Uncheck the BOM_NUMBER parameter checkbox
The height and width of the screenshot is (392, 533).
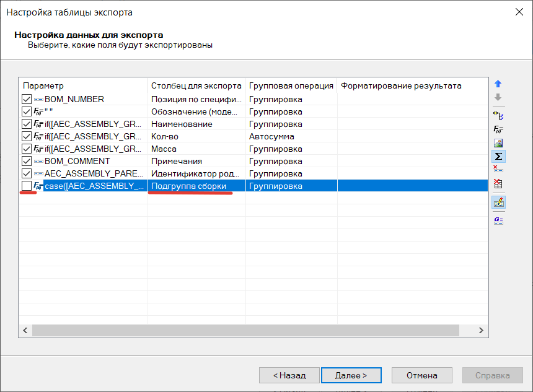tap(26, 99)
